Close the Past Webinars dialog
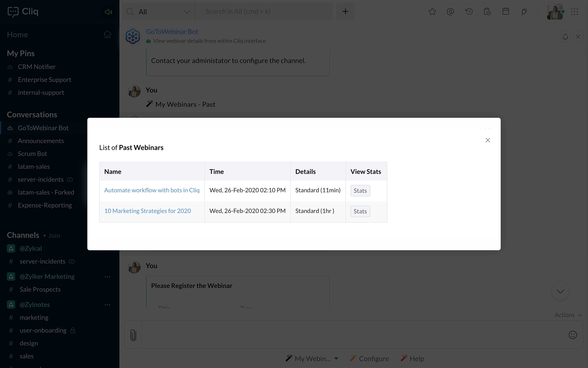 click(x=488, y=140)
